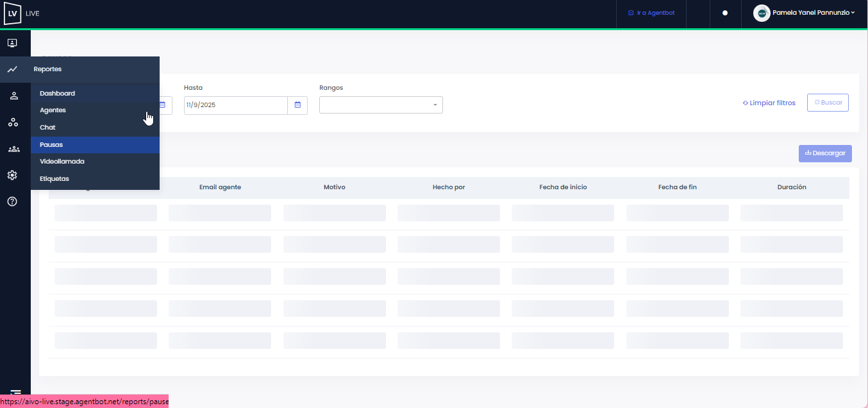Select Etiquetas in Reportes submenu
The height and width of the screenshot is (408, 868).
(x=54, y=179)
